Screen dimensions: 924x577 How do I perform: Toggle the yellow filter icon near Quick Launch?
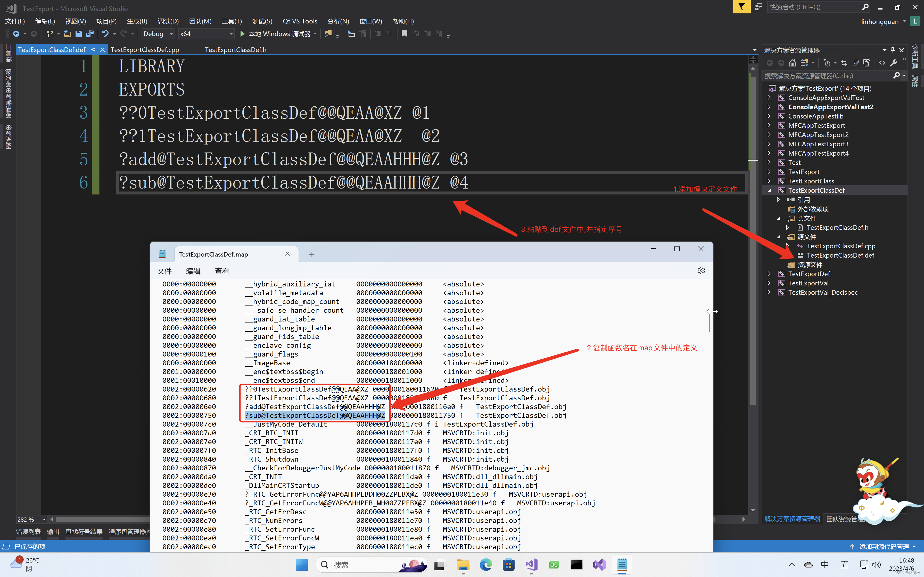741,7
